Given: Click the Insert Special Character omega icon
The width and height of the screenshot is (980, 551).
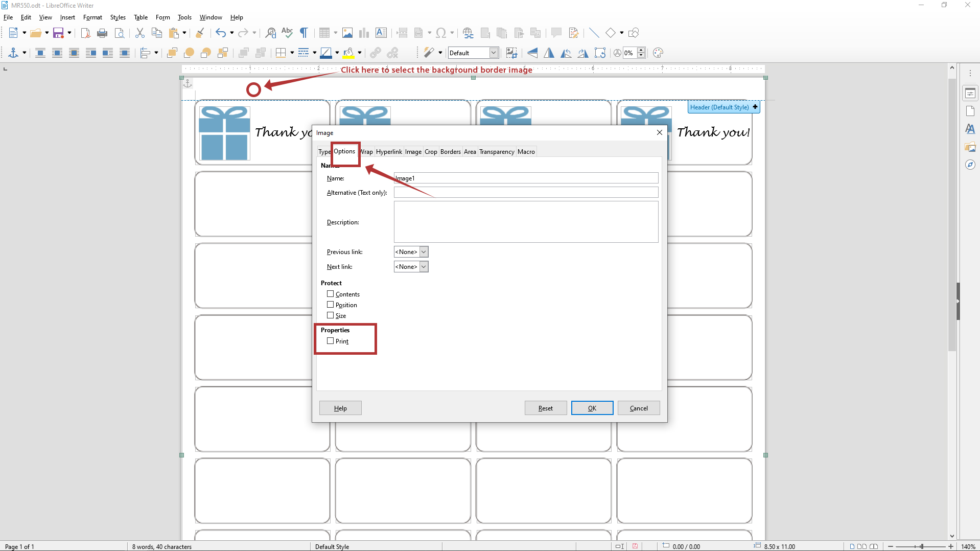Looking at the screenshot, I should pos(441,33).
